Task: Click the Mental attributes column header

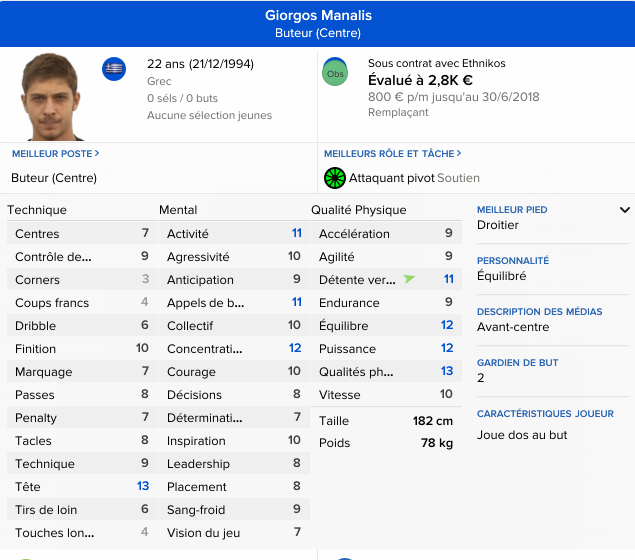Action: point(178,210)
